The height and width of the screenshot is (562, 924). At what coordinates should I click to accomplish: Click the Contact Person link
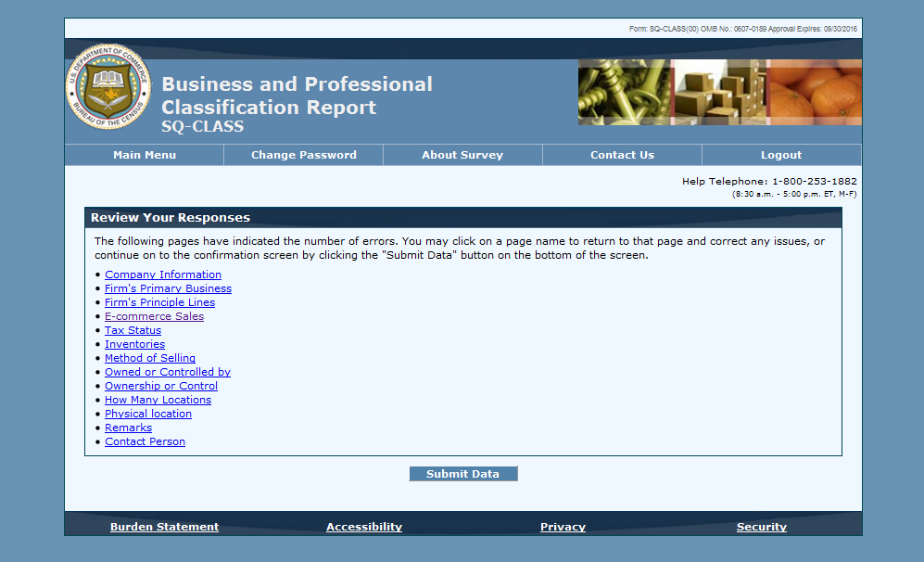pos(145,441)
